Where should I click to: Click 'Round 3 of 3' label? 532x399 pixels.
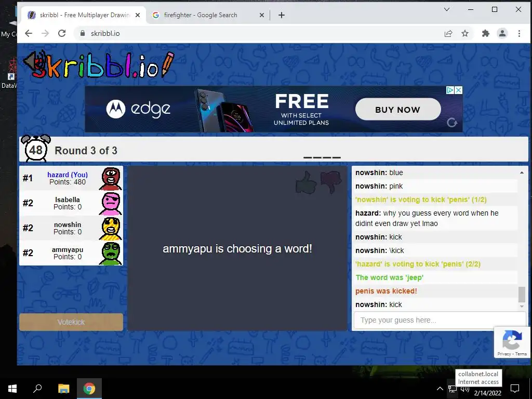[x=86, y=151]
